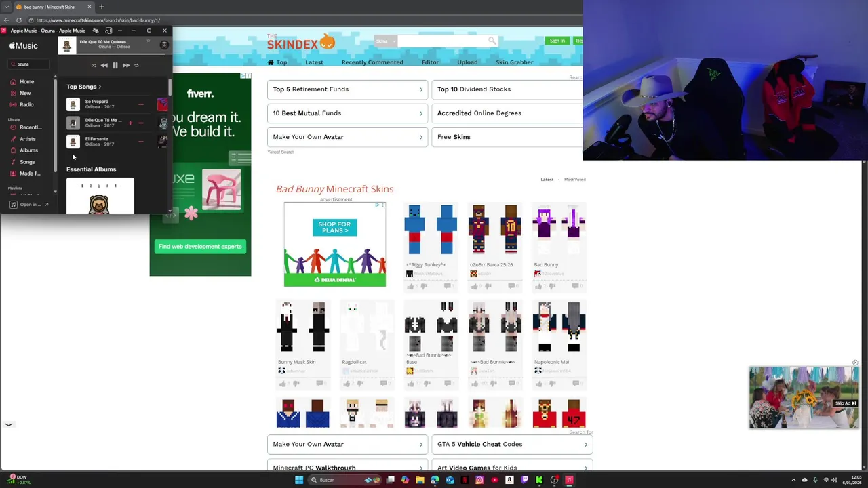Add Dile Que Tú Me Quieres to library
Screen dimensions: 868x488
[x=130, y=123]
